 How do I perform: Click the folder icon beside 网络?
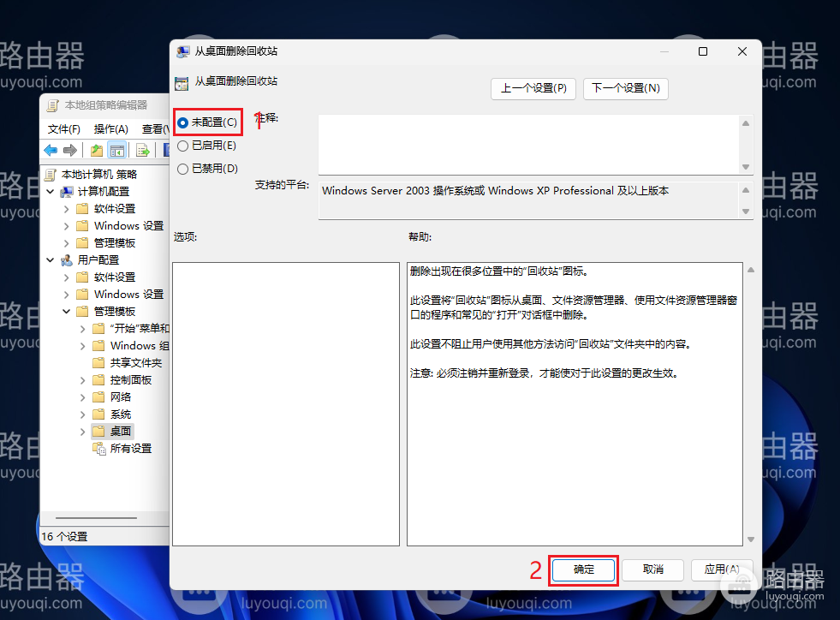pyautogui.click(x=98, y=397)
